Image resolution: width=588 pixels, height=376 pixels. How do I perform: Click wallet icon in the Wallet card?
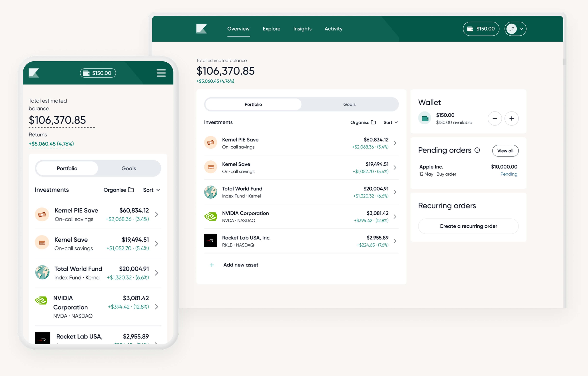(425, 118)
